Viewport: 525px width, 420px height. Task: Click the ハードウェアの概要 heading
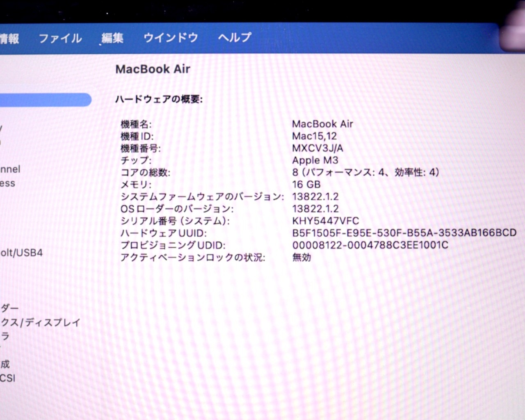click(x=159, y=99)
